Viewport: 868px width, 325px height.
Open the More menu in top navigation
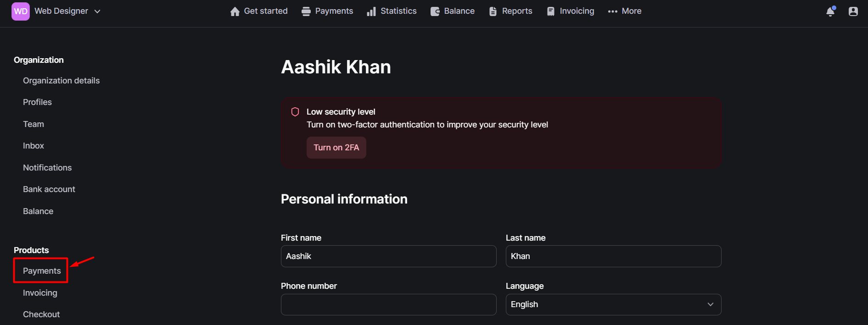point(624,11)
